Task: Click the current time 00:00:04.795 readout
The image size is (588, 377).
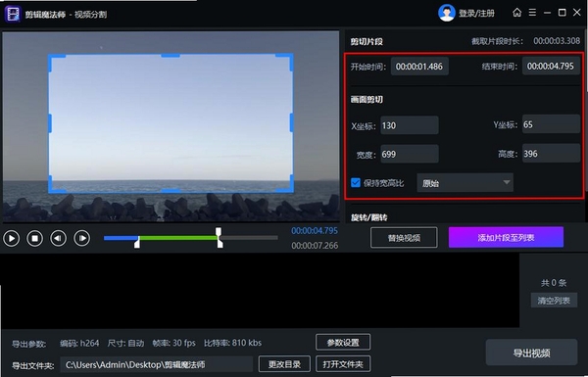Action: click(x=315, y=230)
